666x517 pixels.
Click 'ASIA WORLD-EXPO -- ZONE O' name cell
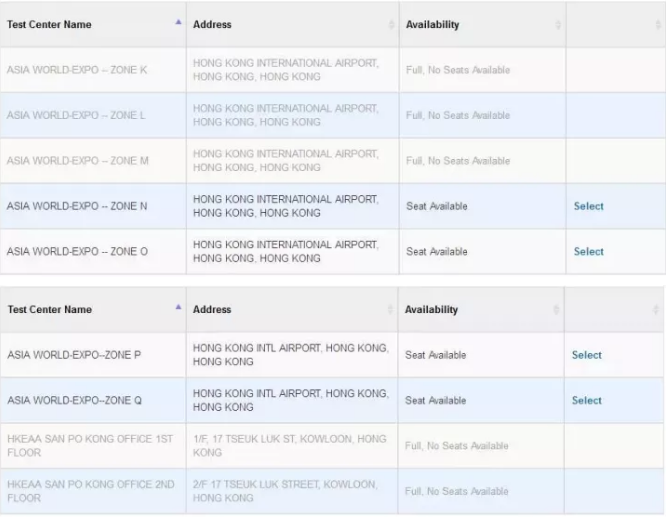coord(93,251)
